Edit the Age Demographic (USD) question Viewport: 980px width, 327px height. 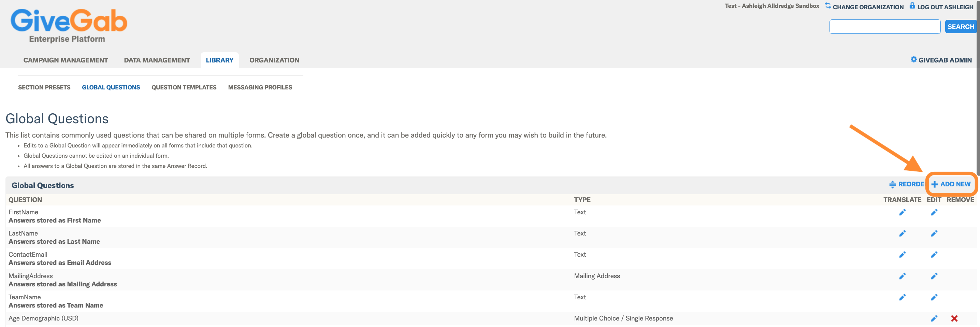tap(934, 318)
